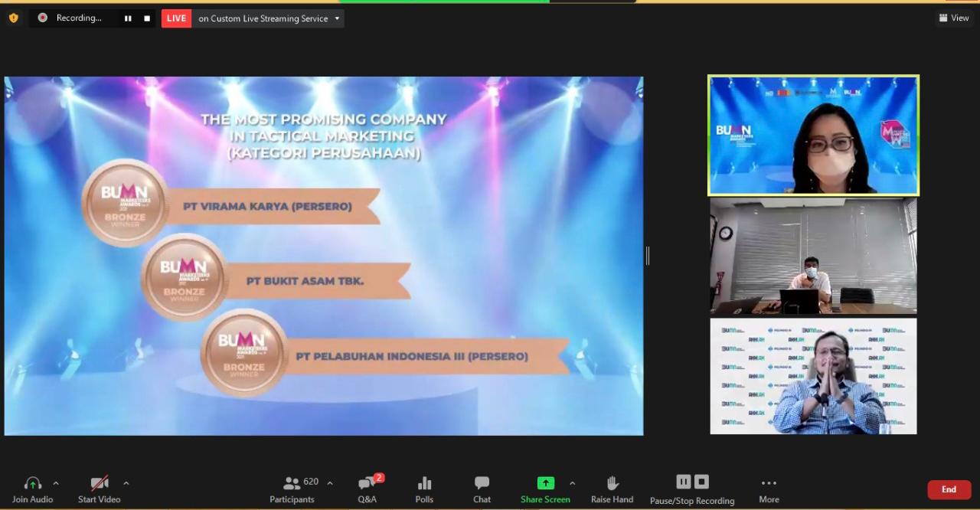This screenshot has height=510, width=980.
Task: Open the Q&A panel
Action: tap(367, 489)
